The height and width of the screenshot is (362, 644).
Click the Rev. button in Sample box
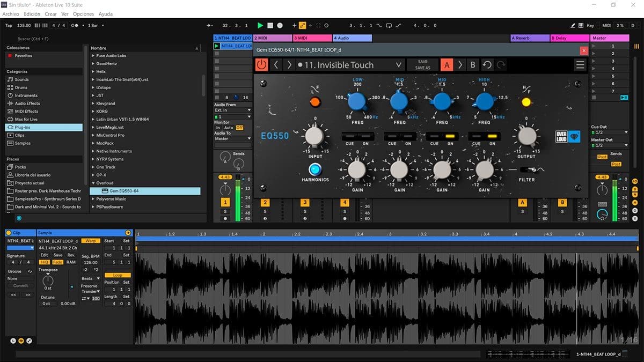click(x=71, y=255)
